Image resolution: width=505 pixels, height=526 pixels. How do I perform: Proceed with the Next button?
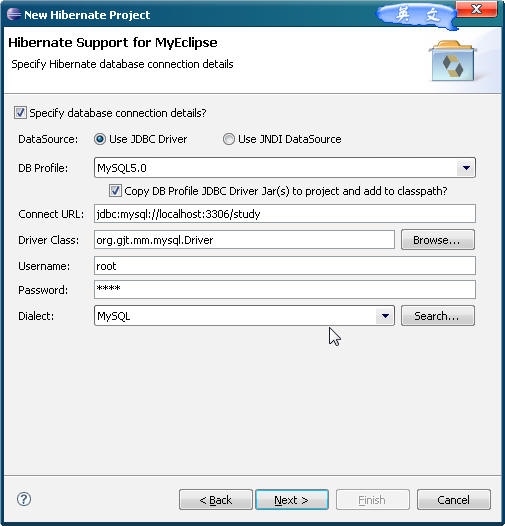pos(292,499)
